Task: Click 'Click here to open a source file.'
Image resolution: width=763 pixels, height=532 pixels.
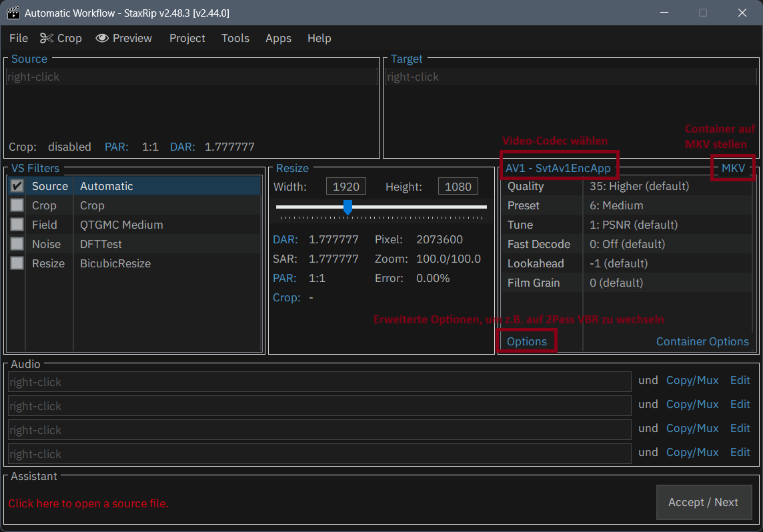Action: click(88, 503)
